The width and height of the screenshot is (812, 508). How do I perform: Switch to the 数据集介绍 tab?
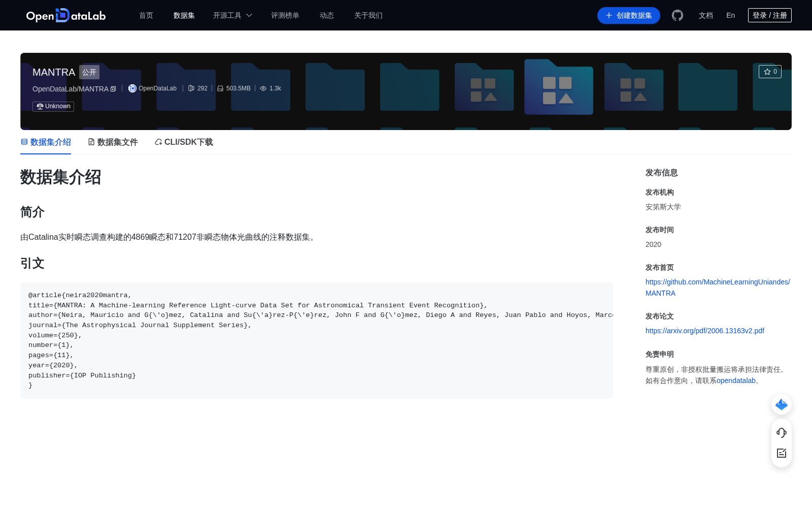pyautogui.click(x=46, y=142)
